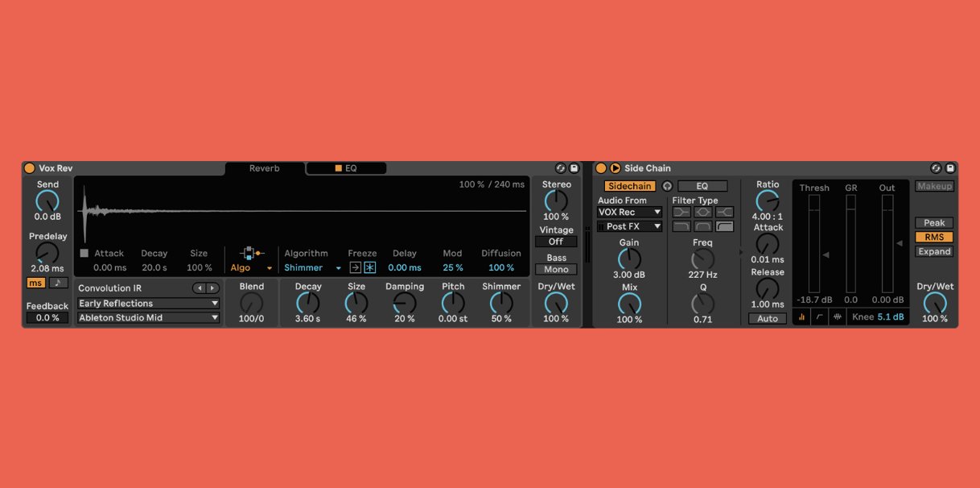Click Side Chain save preset icon

[x=949, y=168]
